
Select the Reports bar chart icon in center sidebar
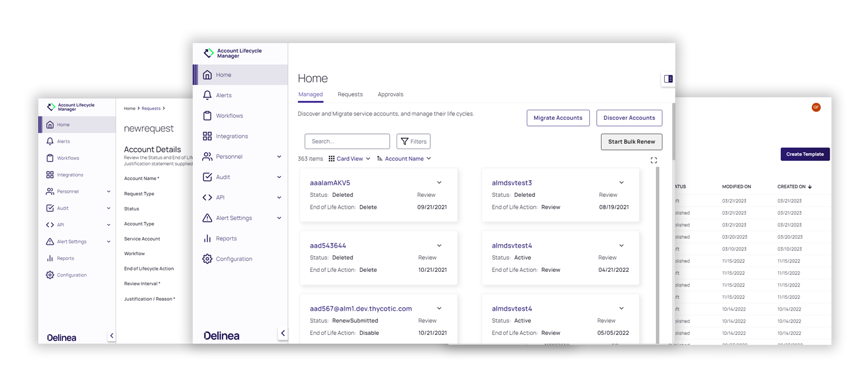click(x=207, y=238)
